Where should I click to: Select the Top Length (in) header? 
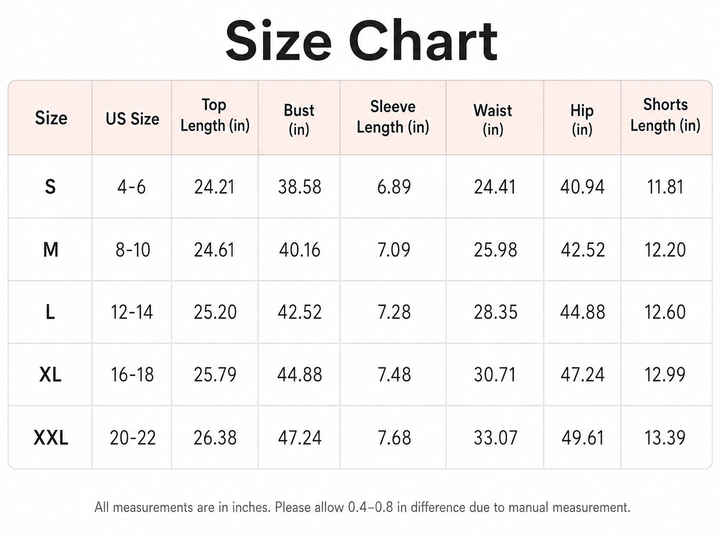[x=215, y=115]
